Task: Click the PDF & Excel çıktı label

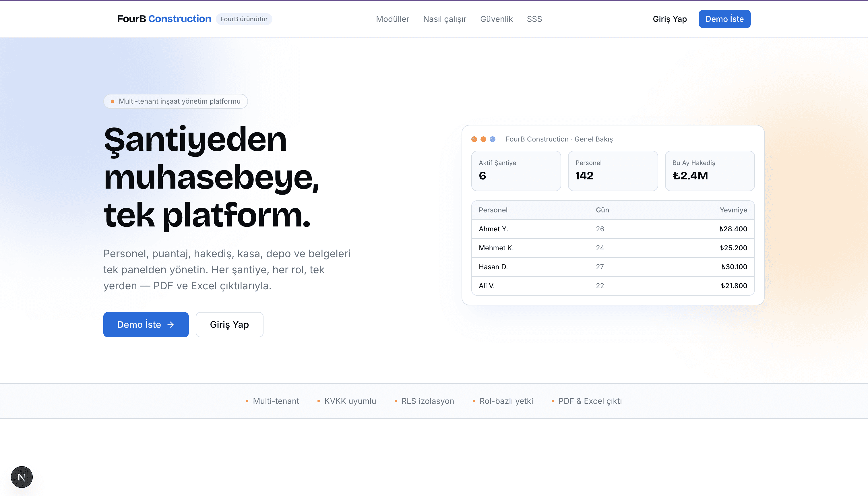Action: pos(590,401)
